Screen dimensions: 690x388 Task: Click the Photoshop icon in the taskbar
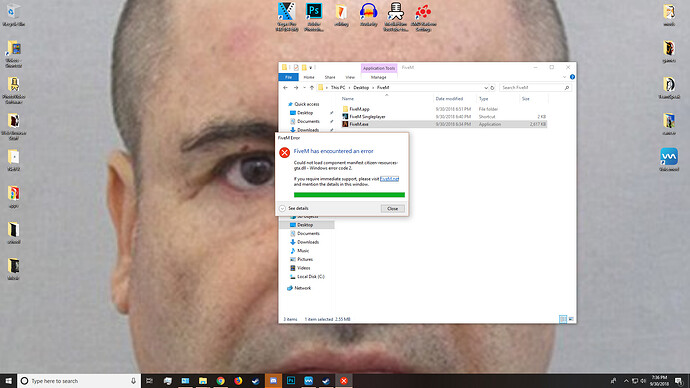click(291, 381)
